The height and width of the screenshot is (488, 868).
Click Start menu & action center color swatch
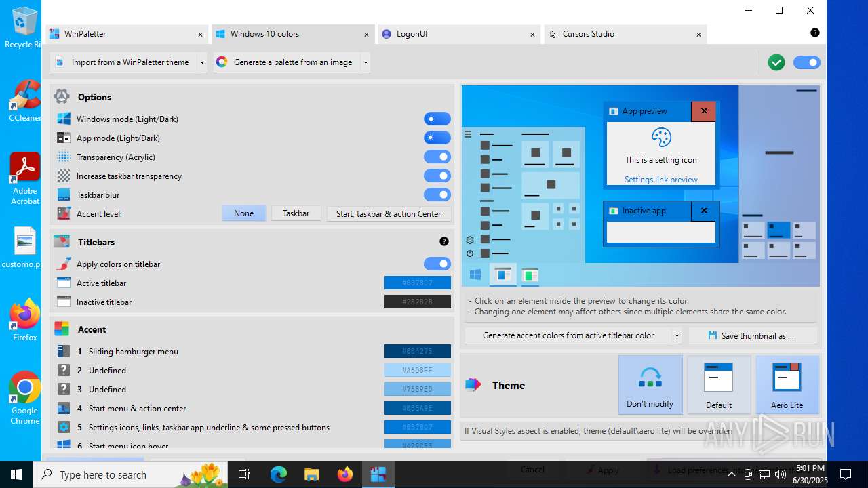coord(418,408)
